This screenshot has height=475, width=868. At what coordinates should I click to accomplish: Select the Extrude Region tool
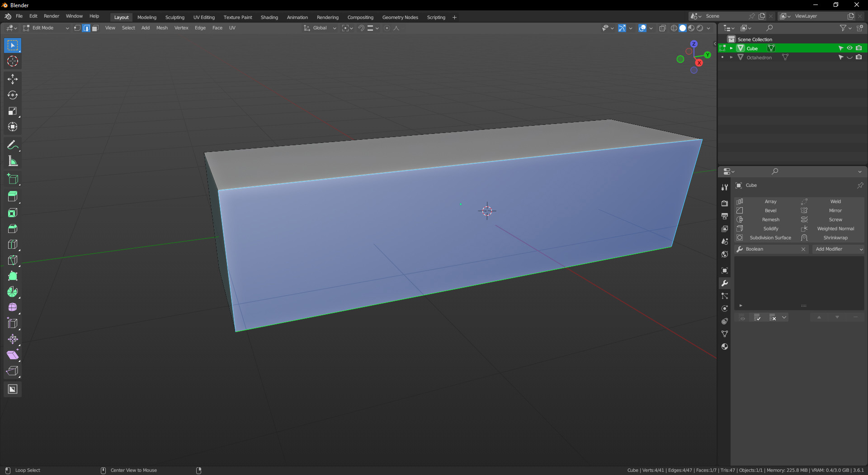click(x=13, y=196)
